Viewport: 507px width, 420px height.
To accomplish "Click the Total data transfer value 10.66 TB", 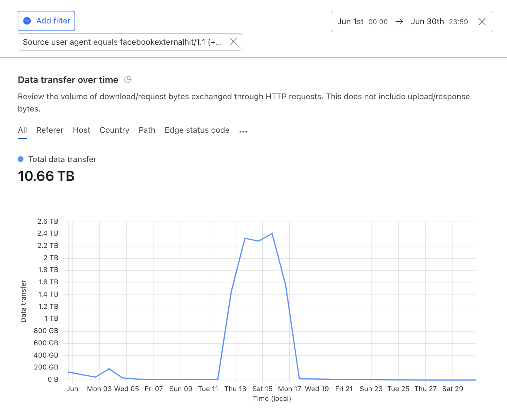I will (x=46, y=176).
